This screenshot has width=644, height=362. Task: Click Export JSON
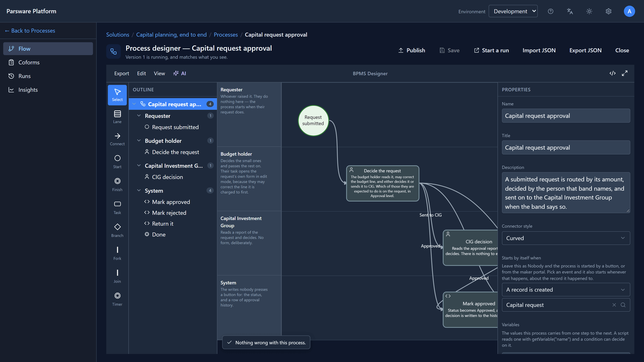(x=585, y=50)
